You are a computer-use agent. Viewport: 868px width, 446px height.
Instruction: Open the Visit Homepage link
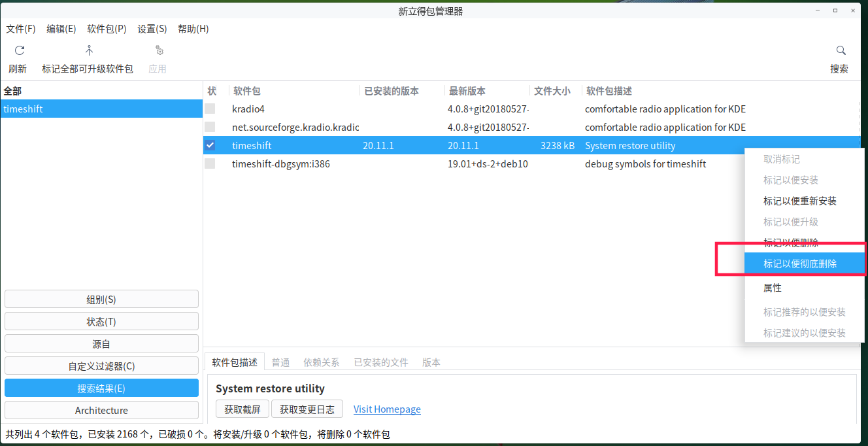[387, 409]
